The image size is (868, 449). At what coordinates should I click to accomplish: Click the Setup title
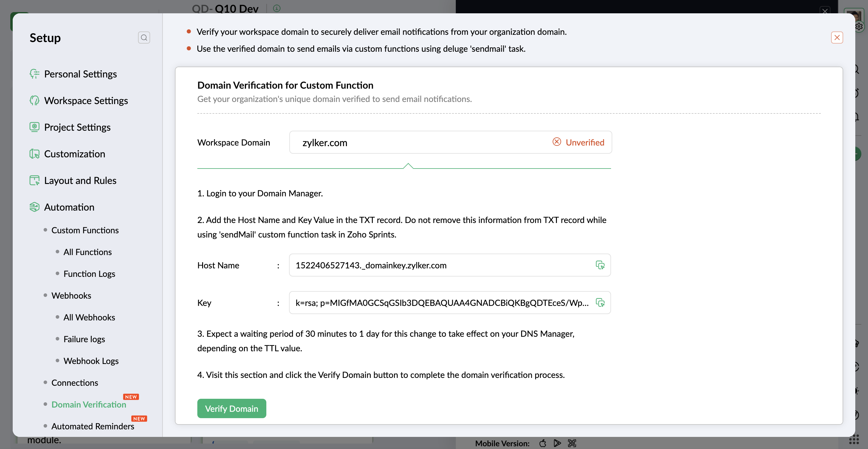point(45,38)
